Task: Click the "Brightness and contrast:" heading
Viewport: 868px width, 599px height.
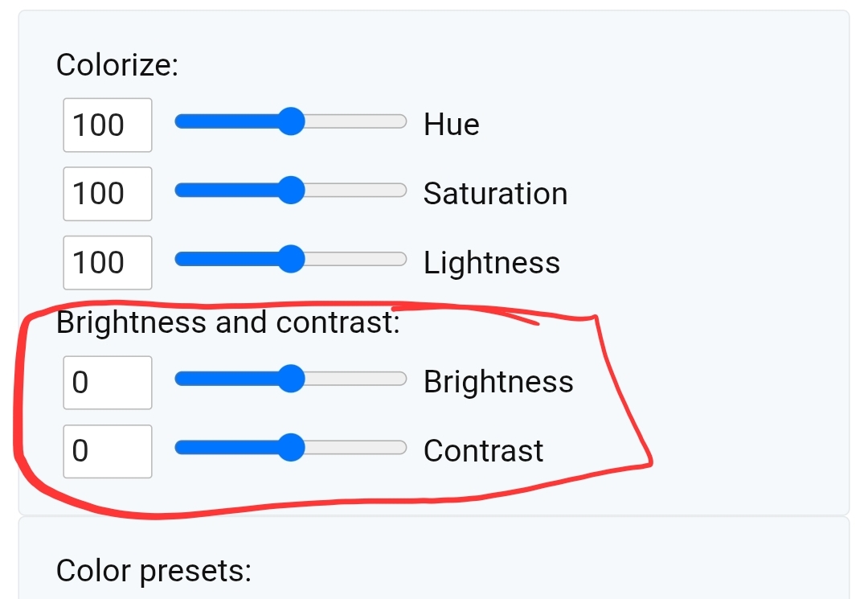Action: 228,322
